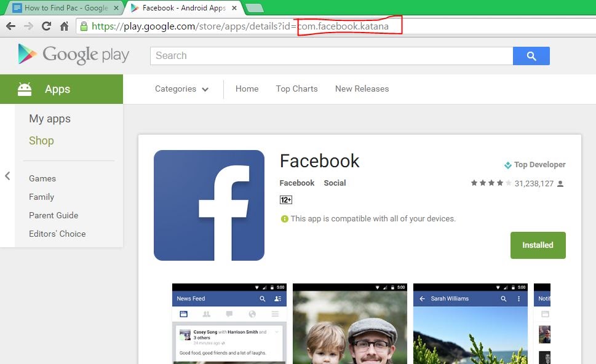
Task: Open browser home page icon
Action: (64, 26)
